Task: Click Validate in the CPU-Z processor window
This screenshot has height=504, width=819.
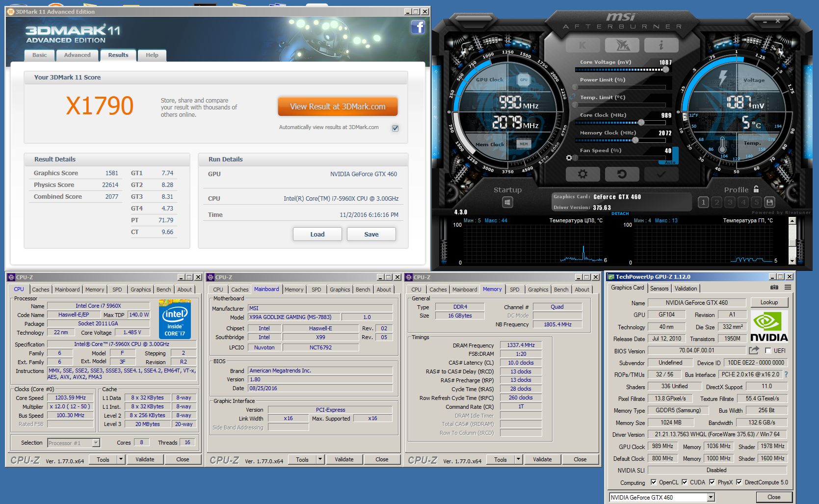Action: point(145,459)
